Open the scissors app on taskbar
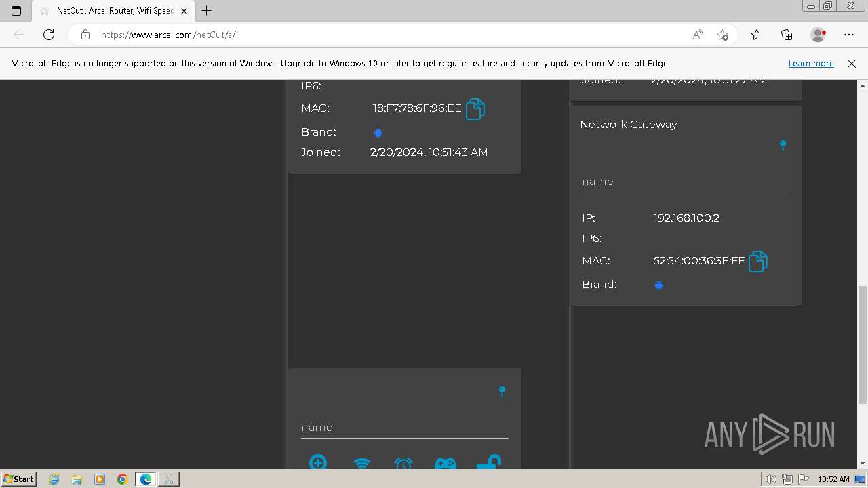The image size is (868, 488). point(168,479)
